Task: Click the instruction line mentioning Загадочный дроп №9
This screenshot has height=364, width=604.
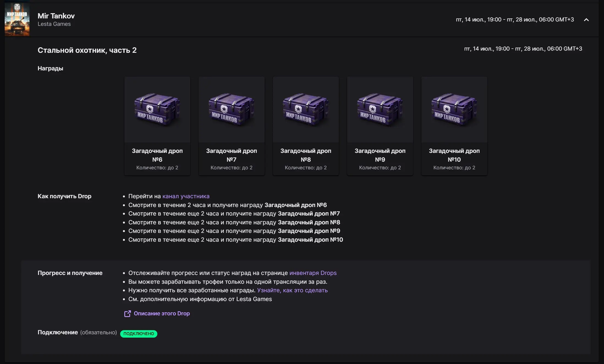Action: (x=234, y=231)
